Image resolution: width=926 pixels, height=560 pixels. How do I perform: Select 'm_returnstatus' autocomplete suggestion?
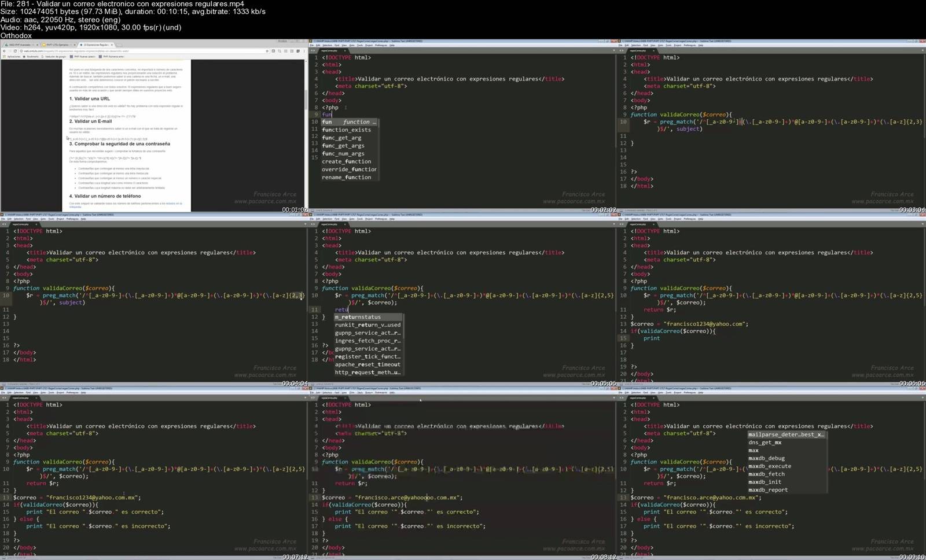(x=368, y=317)
